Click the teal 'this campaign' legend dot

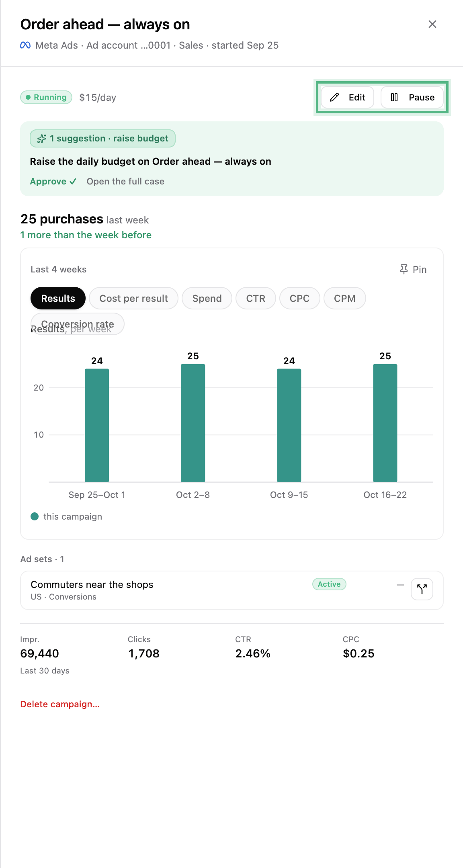(35, 516)
